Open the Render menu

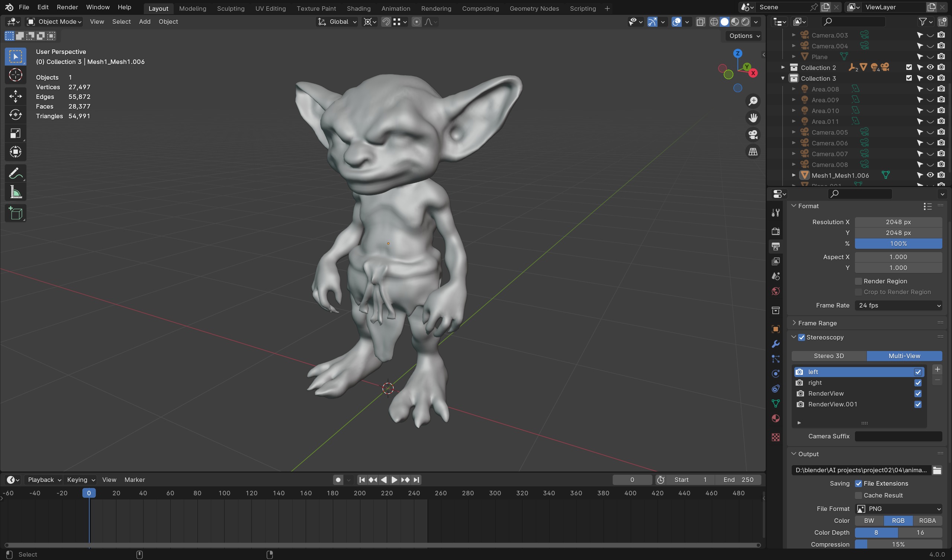[67, 7]
